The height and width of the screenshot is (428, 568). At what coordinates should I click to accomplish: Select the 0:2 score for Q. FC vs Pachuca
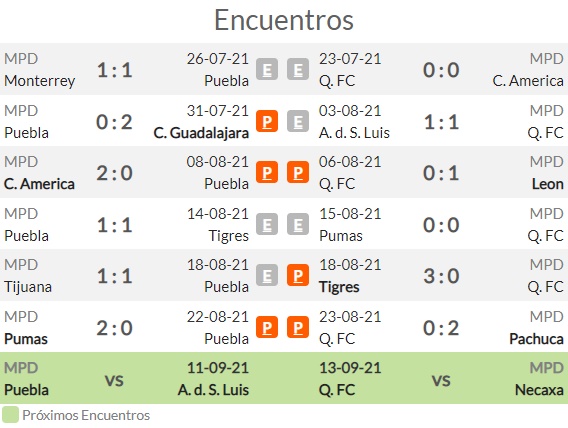[x=441, y=328]
